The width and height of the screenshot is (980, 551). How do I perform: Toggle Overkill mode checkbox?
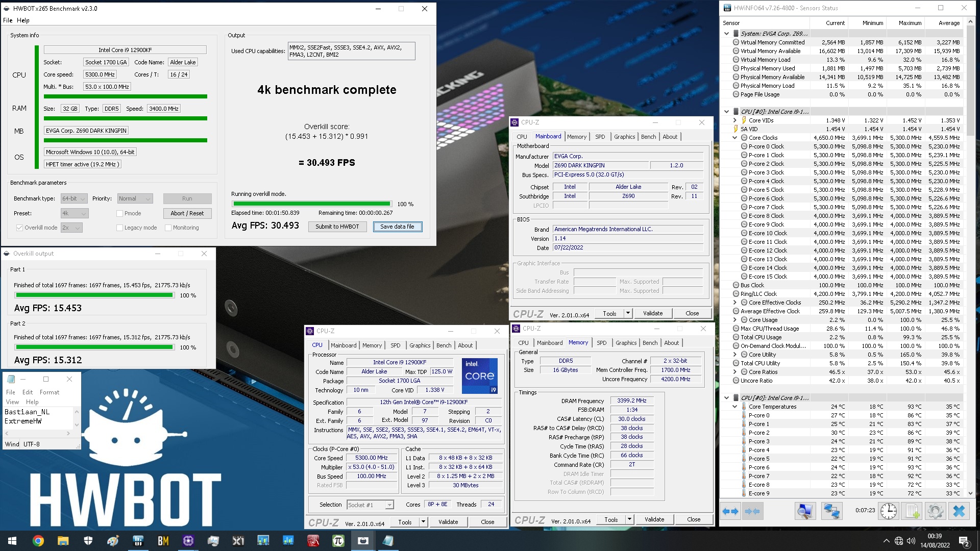tap(19, 228)
